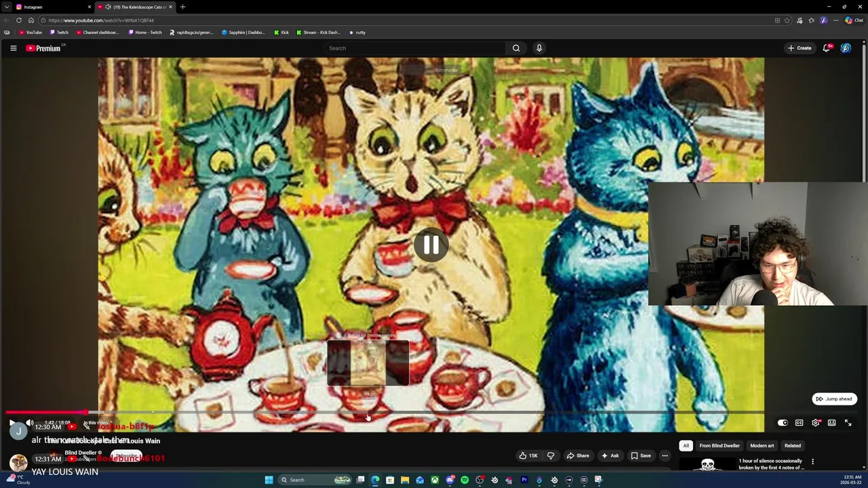This screenshot has height=488, width=868.
Task: Click the browser home button
Action: pyautogui.click(x=31, y=20)
